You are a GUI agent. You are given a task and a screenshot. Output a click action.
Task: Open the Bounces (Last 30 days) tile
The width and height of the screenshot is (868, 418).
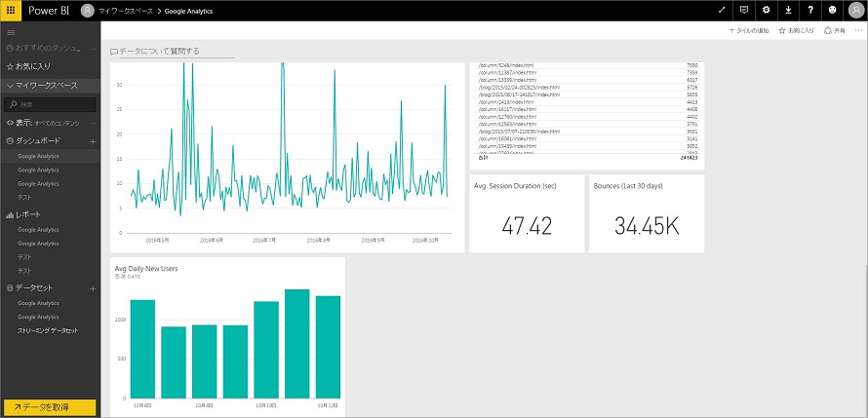coord(647,213)
